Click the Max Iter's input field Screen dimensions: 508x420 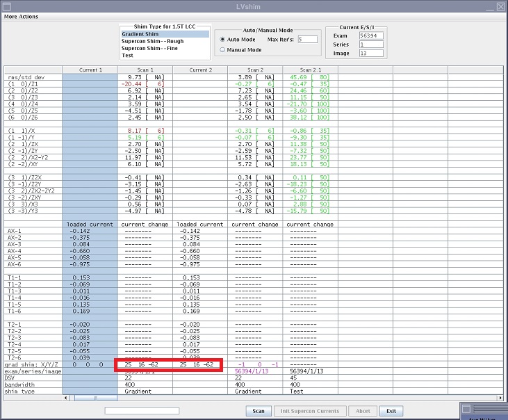pos(307,40)
